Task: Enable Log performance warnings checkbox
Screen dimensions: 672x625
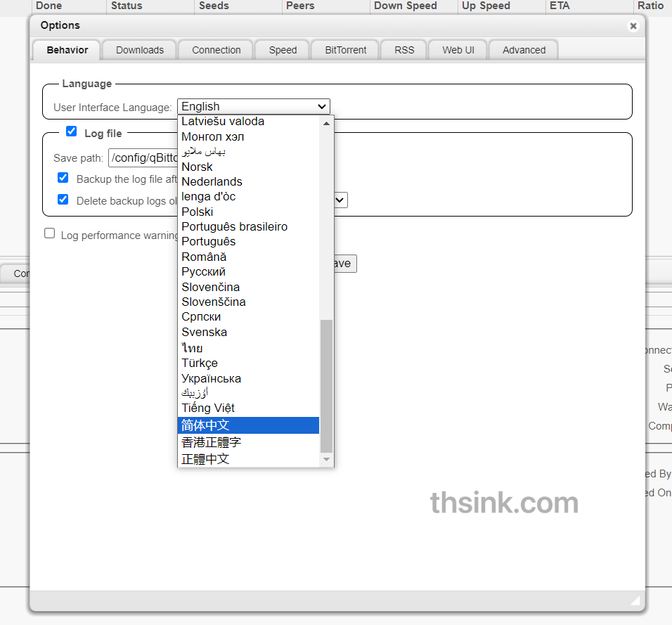Action: (x=50, y=233)
